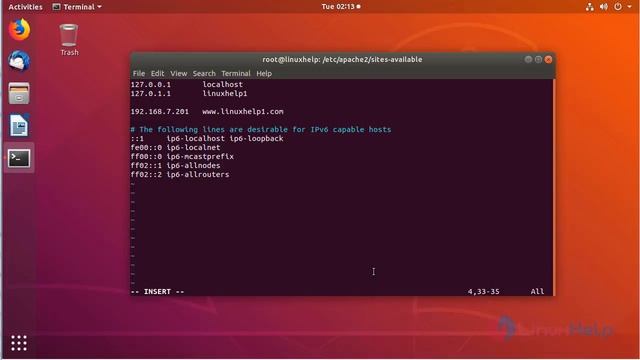The image size is (640, 360).
Task: Click the 'ip6-allrouters' entry
Action: [x=198, y=174]
